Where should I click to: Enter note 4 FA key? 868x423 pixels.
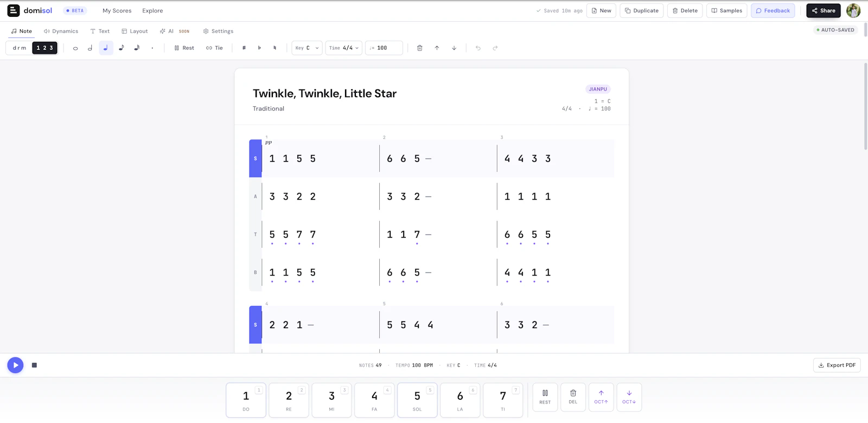click(x=374, y=400)
